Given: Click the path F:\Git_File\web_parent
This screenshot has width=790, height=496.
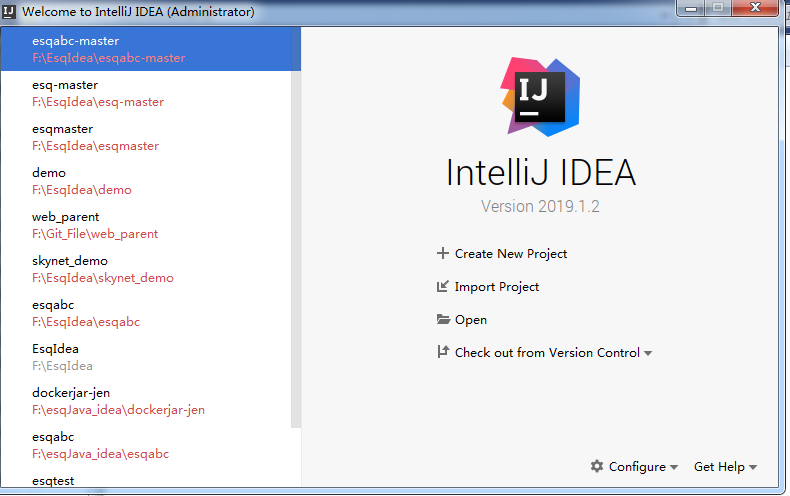Looking at the screenshot, I should pos(95,234).
